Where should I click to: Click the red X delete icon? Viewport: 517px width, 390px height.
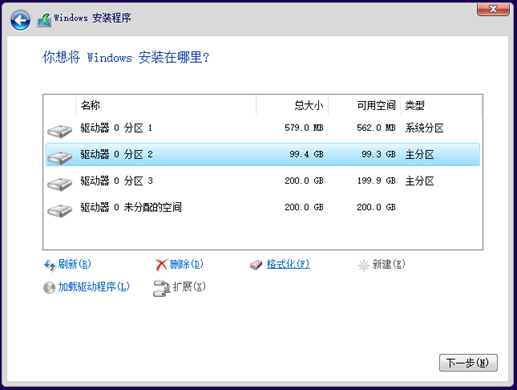(x=161, y=265)
